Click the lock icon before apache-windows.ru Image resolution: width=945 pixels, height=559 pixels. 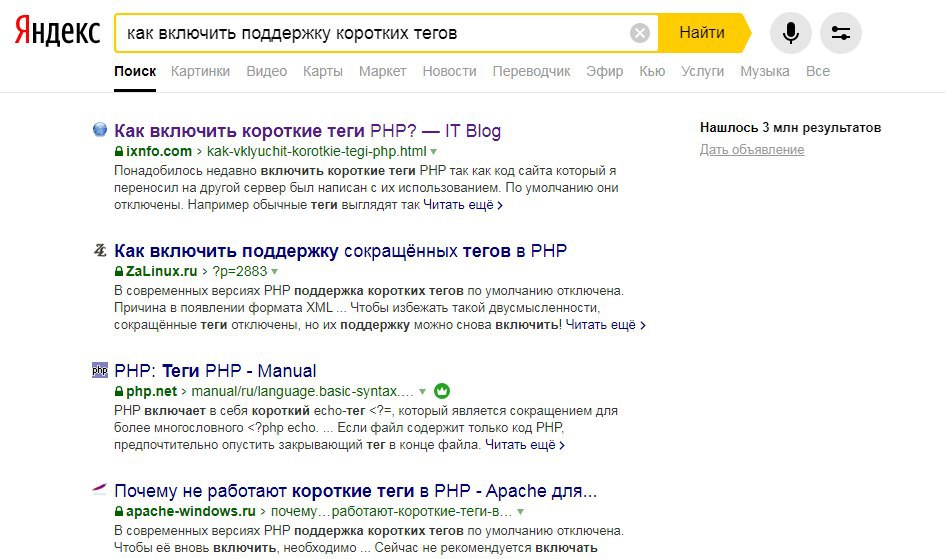119,511
